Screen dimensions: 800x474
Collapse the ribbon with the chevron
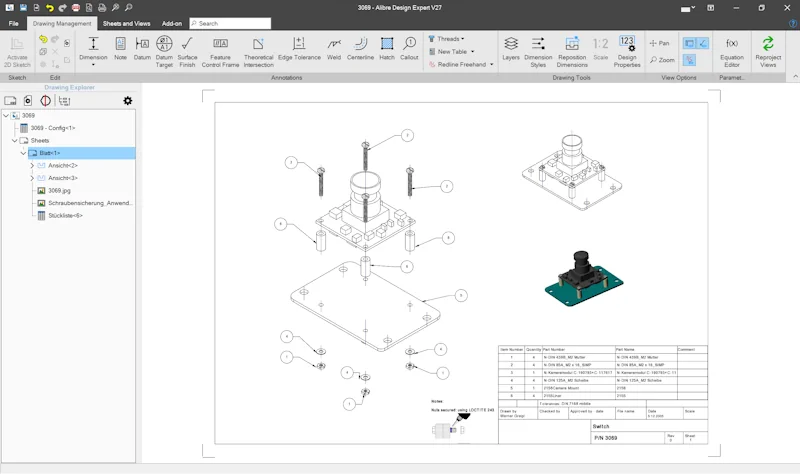pyautogui.click(x=795, y=77)
